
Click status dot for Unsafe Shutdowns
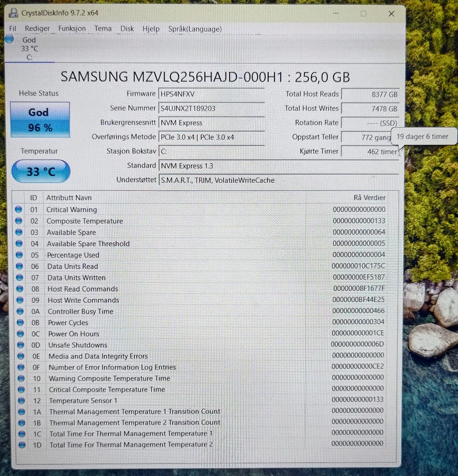coord(21,345)
